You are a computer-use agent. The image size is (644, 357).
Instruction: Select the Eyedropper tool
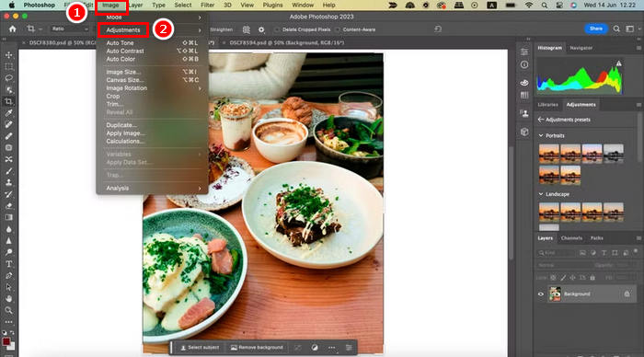pos(8,112)
